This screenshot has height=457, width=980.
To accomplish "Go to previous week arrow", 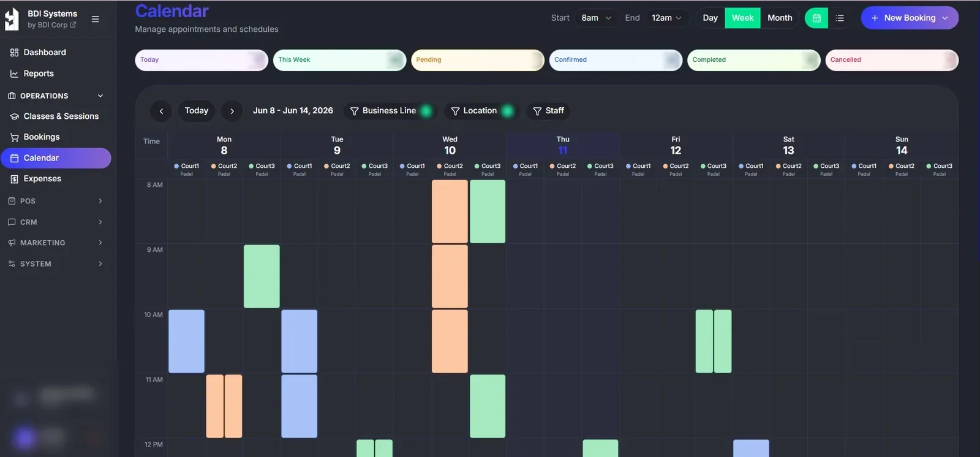I will 161,111.
